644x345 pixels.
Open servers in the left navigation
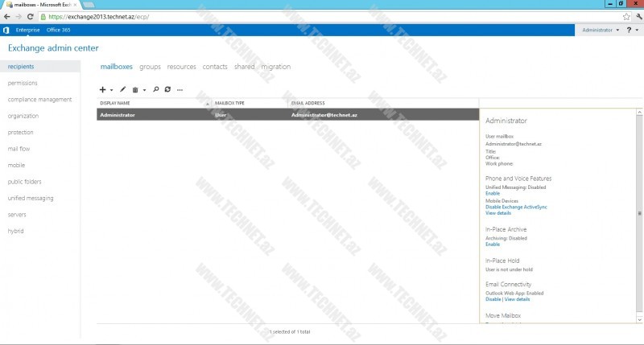pyautogui.click(x=17, y=215)
